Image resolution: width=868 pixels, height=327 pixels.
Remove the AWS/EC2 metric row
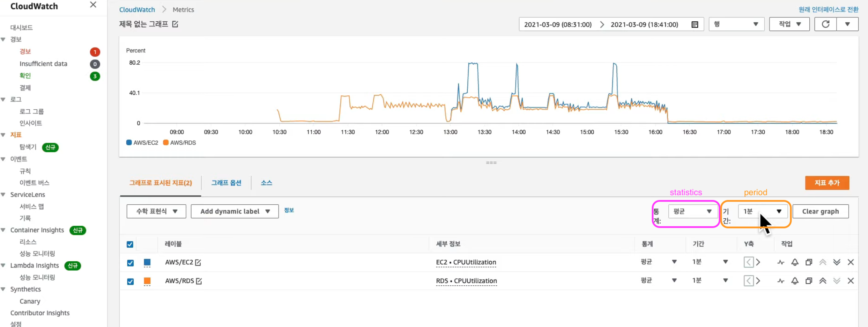tap(851, 262)
